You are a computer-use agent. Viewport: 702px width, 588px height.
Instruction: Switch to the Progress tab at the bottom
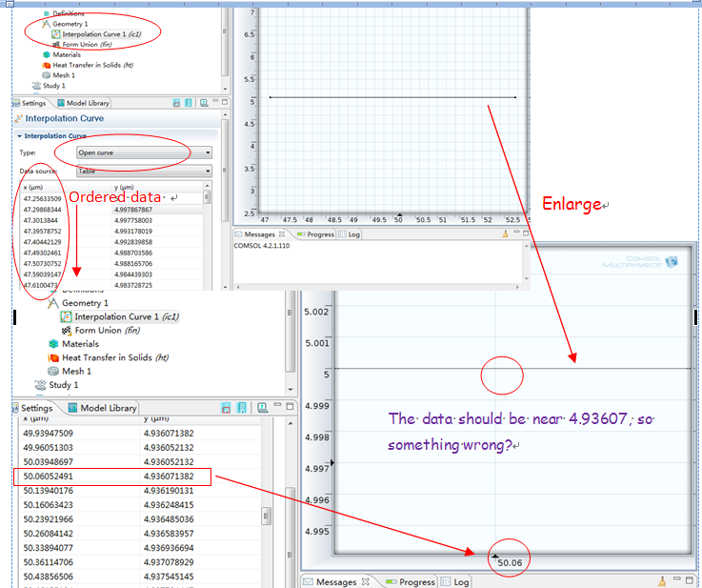pos(411,581)
